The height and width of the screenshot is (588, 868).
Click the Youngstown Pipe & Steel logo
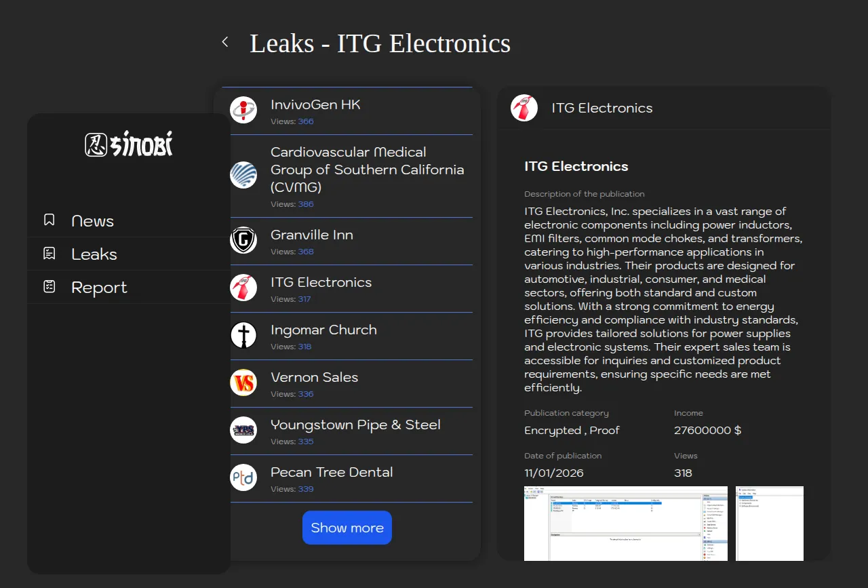point(243,430)
